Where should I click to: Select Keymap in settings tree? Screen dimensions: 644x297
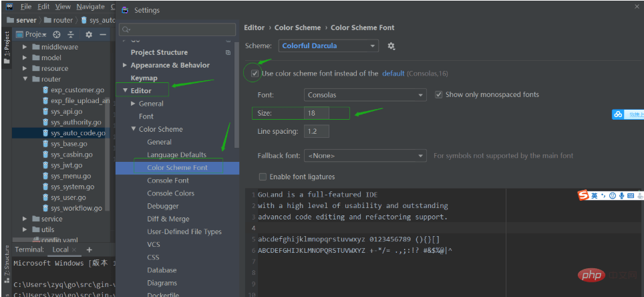pyautogui.click(x=144, y=78)
